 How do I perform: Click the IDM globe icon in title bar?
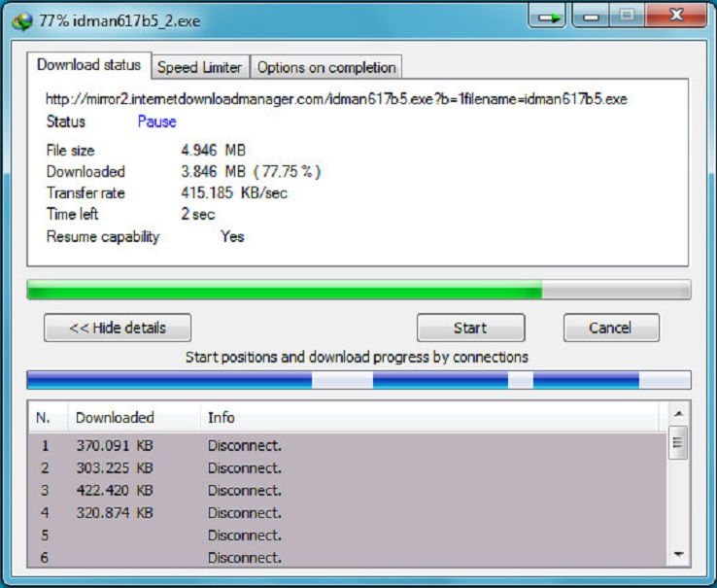[23, 21]
